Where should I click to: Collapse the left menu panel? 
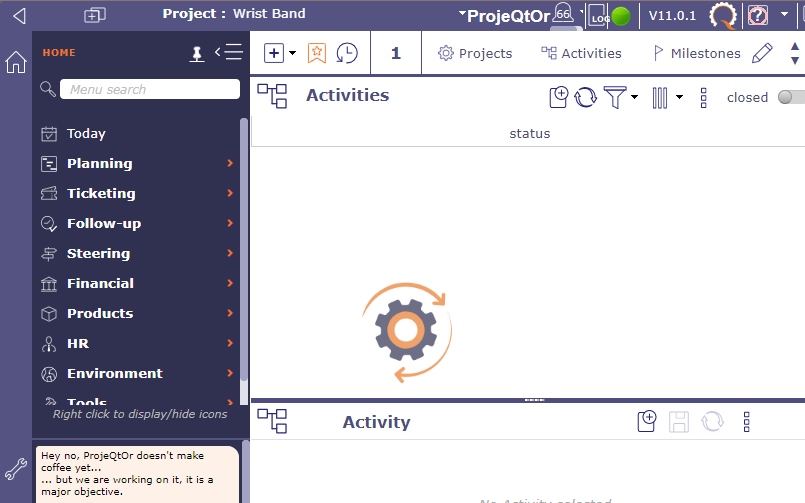click(x=229, y=52)
